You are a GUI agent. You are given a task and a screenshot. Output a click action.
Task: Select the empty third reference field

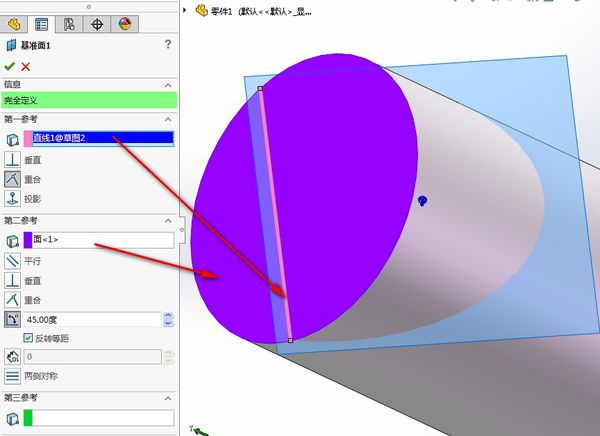103,418
